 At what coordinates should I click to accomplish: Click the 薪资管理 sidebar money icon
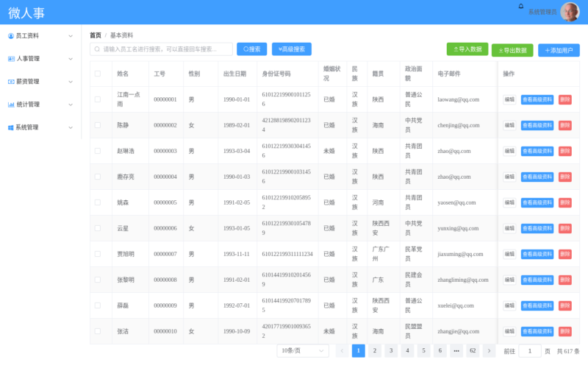pyautogui.click(x=11, y=82)
